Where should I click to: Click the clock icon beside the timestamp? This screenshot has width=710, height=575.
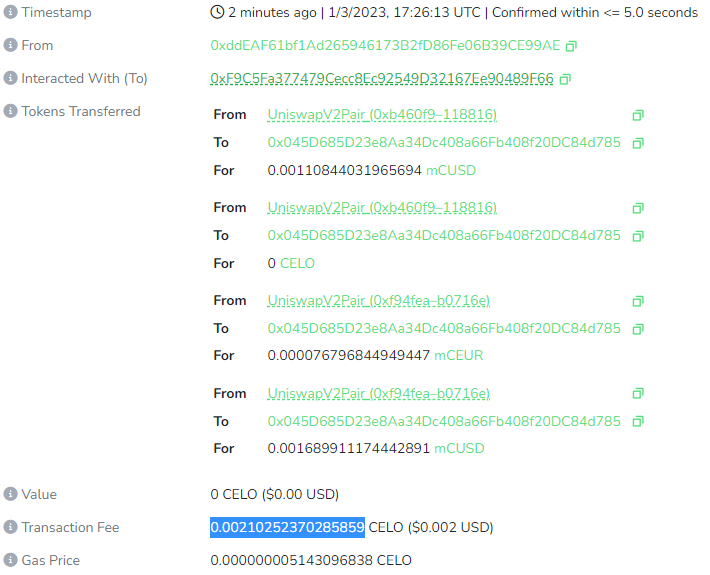(217, 12)
